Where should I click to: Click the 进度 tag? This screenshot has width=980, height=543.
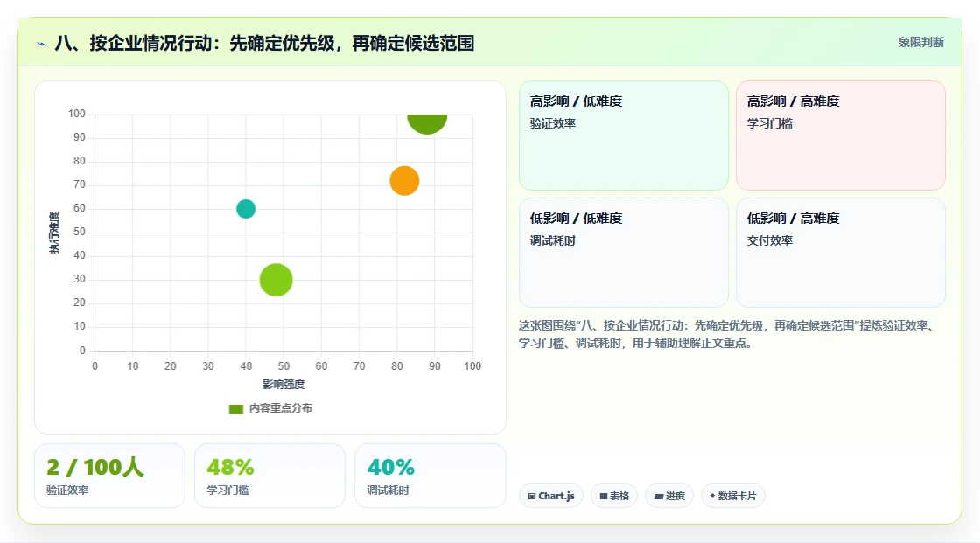pos(669,496)
